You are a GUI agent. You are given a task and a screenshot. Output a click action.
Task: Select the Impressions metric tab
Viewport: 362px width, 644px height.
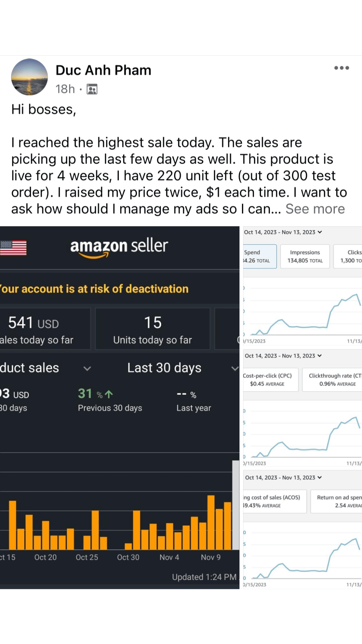[x=305, y=256]
